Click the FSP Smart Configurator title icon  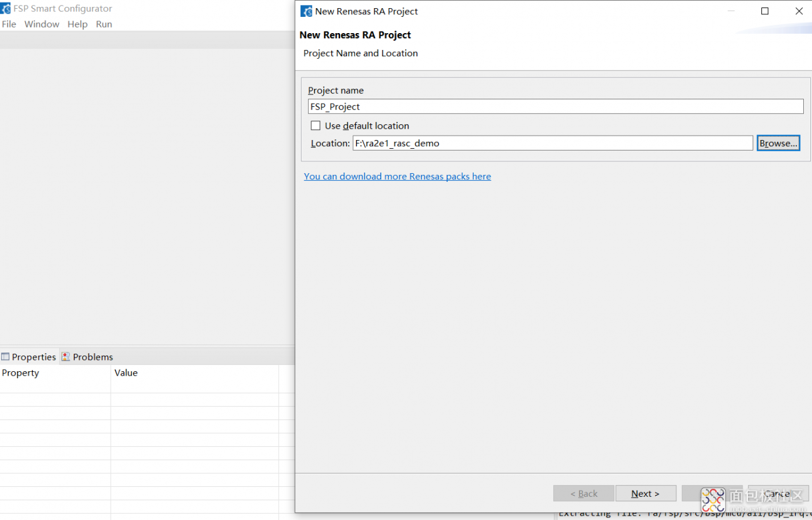click(x=6, y=9)
